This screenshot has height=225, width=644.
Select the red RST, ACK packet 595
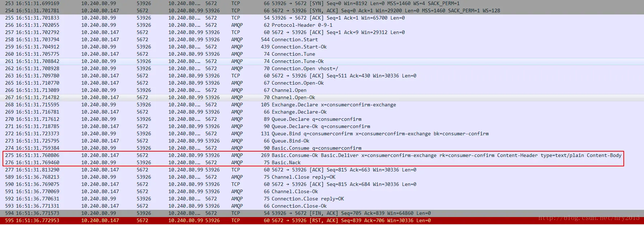coord(322,220)
